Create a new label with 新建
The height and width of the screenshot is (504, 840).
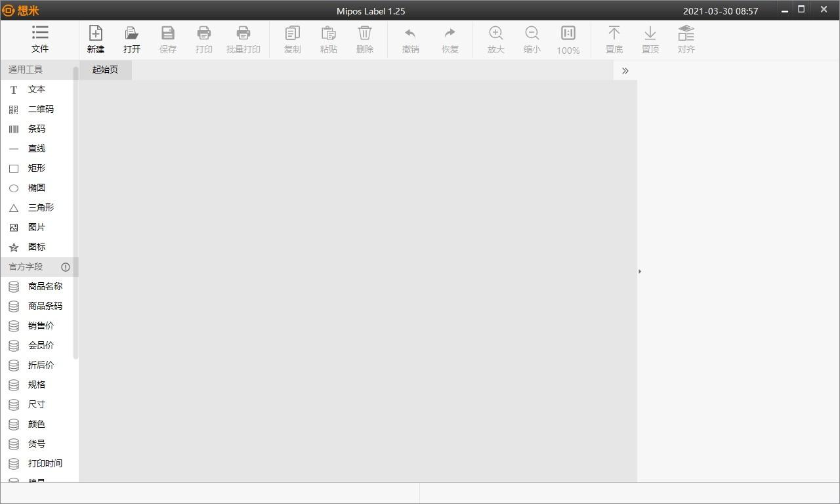click(96, 39)
